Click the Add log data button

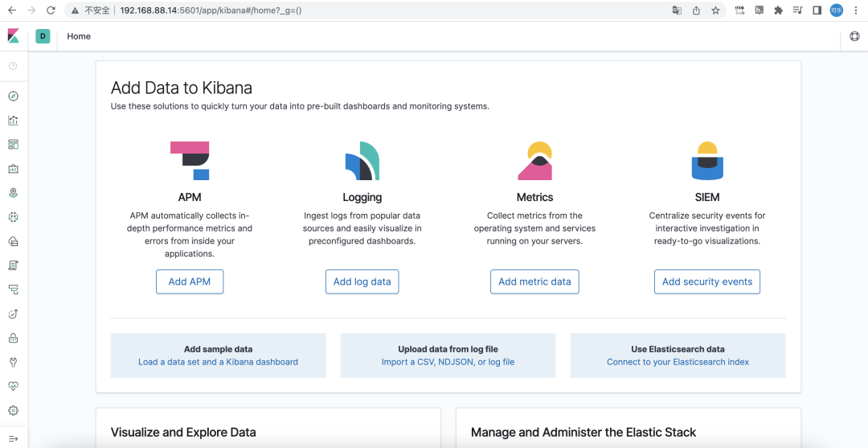[x=362, y=282]
